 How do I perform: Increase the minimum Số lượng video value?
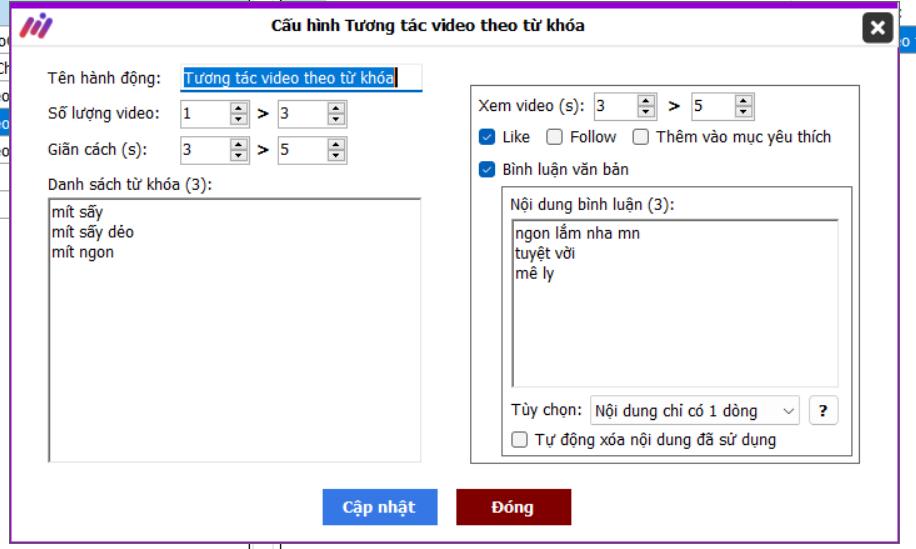coord(239,109)
